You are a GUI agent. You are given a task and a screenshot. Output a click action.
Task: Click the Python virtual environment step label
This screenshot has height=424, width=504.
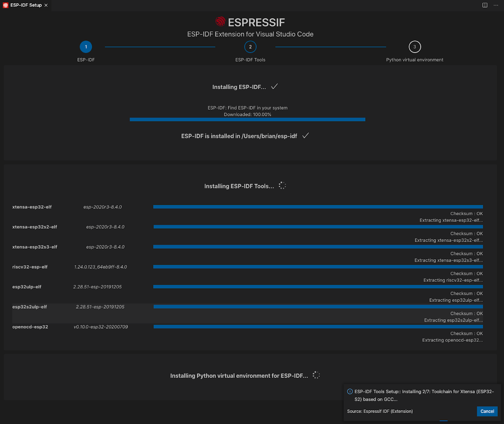tap(415, 60)
